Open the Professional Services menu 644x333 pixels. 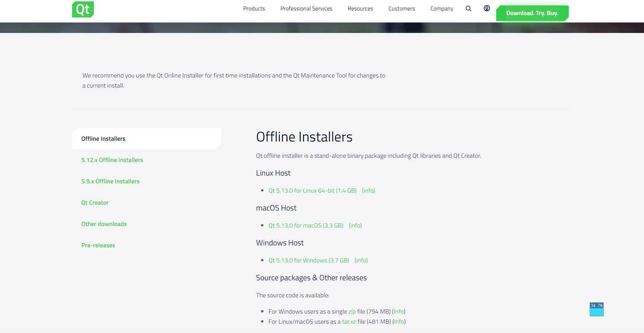306,9
